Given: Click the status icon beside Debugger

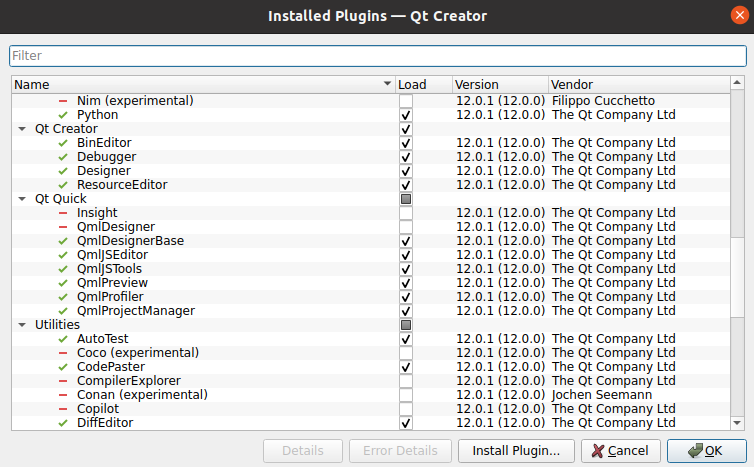Looking at the screenshot, I should [x=63, y=157].
